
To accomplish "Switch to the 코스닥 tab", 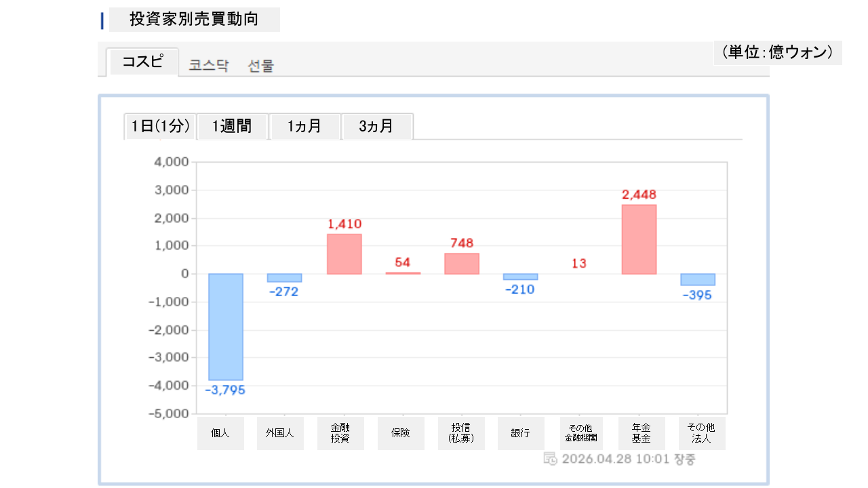I will point(209,66).
